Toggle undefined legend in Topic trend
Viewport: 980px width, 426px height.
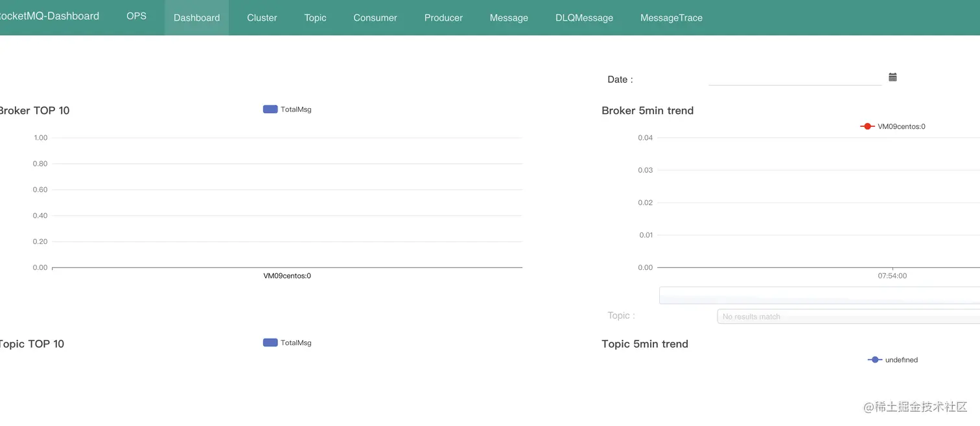(x=875, y=359)
